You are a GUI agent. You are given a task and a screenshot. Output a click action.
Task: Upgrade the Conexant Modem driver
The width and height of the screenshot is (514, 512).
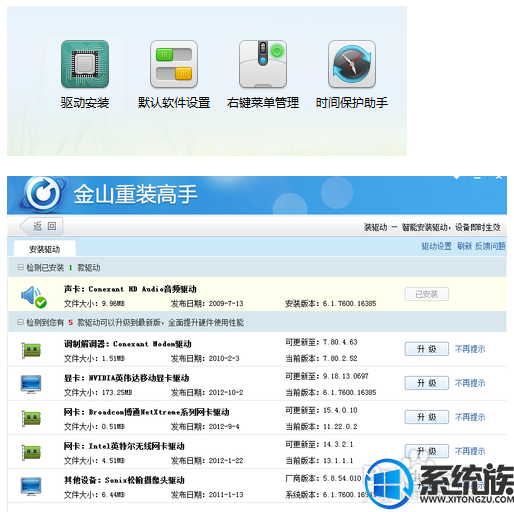(x=427, y=349)
